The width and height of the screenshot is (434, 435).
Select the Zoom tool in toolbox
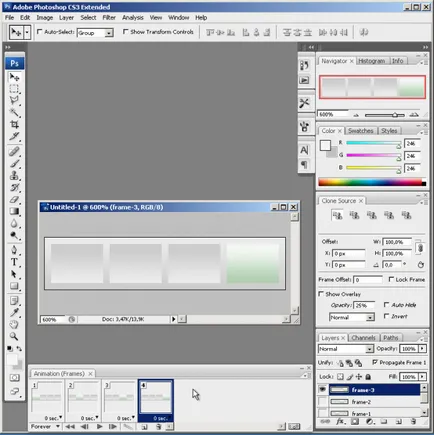14,336
